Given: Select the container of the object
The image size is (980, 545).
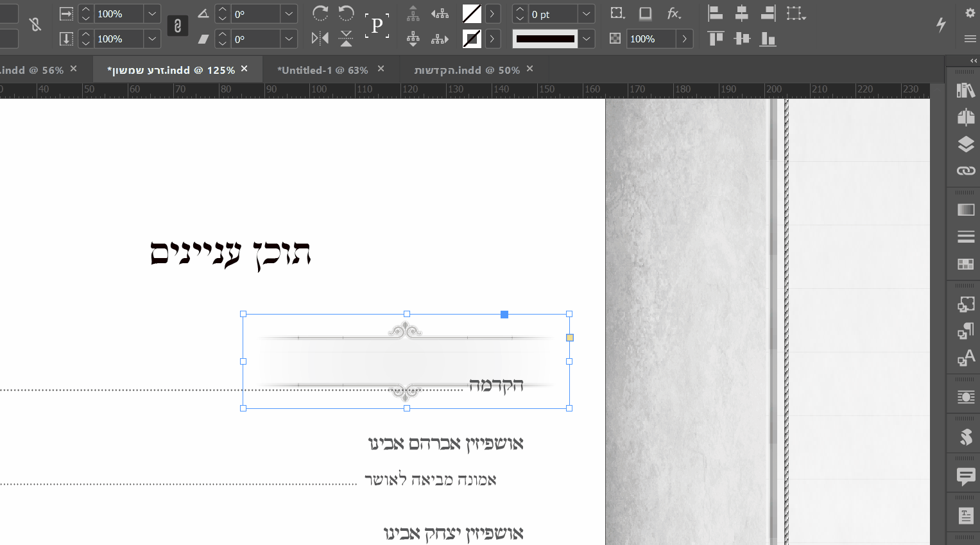Looking at the screenshot, I should pos(413,13).
